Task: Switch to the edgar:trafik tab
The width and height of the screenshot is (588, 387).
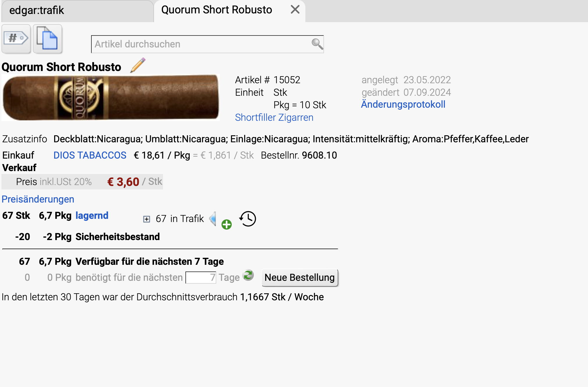Action: 77,11
